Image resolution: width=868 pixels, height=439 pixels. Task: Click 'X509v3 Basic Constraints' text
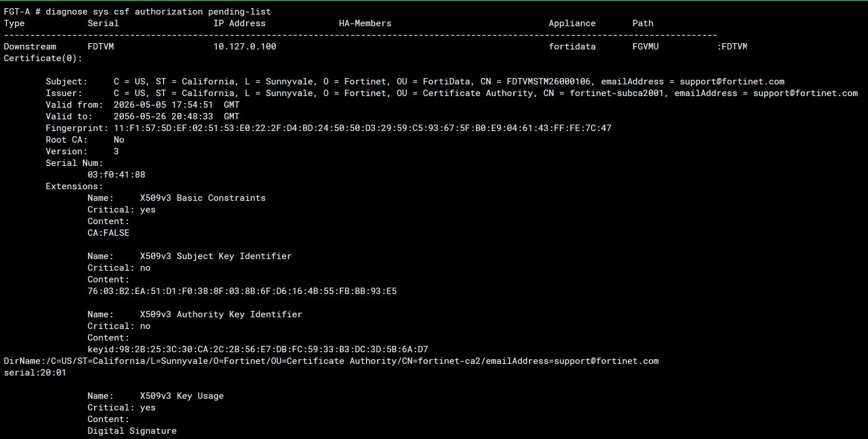(x=203, y=198)
